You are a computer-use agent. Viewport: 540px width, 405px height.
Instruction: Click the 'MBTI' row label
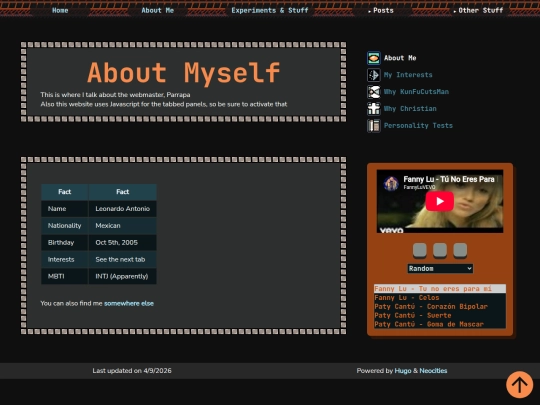(x=64, y=276)
